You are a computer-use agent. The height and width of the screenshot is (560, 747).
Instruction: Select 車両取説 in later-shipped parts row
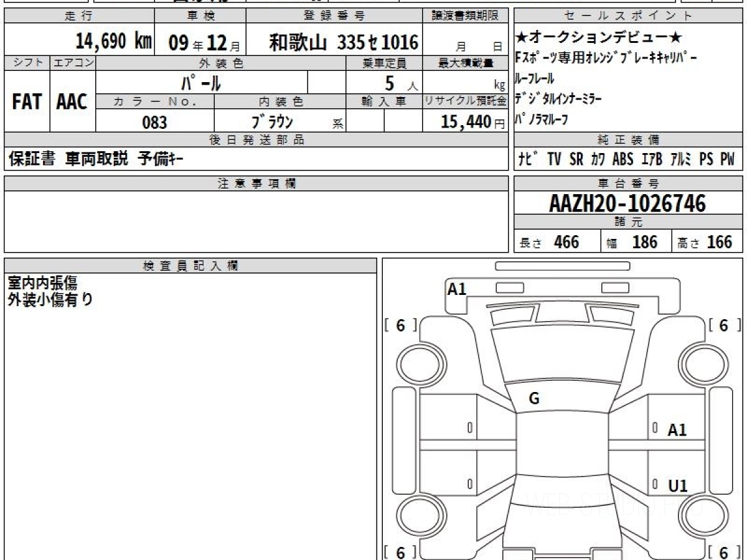pyautogui.click(x=97, y=159)
